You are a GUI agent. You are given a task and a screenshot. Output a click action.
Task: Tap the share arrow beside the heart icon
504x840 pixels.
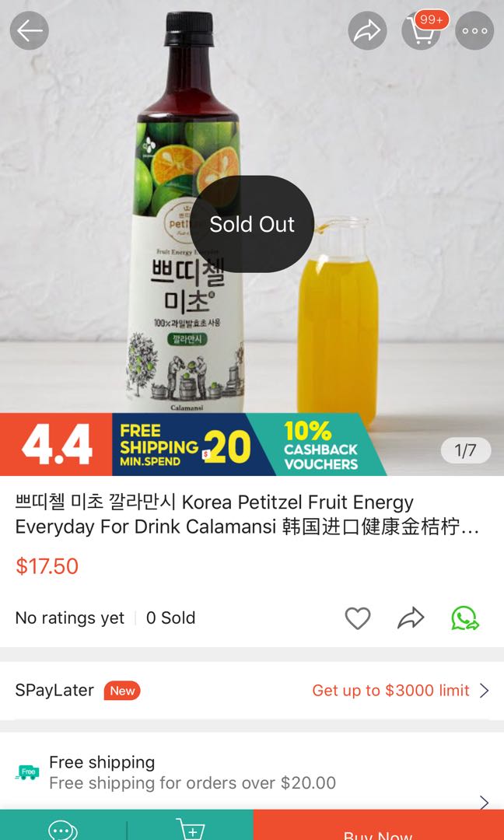click(411, 618)
